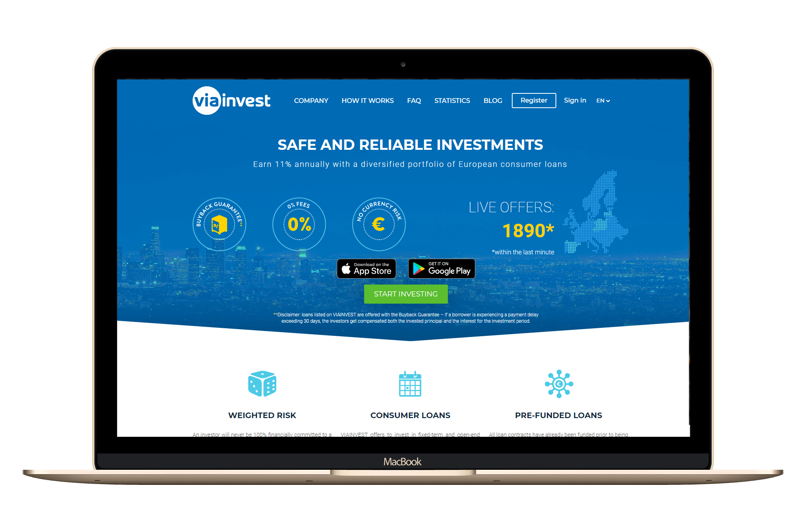Open the COMPANY navigation menu
Screen dimensions: 812x525
312,99
